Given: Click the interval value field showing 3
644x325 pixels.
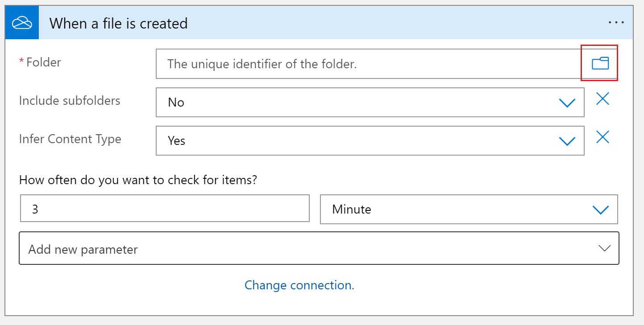Looking at the screenshot, I should [x=165, y=208].
